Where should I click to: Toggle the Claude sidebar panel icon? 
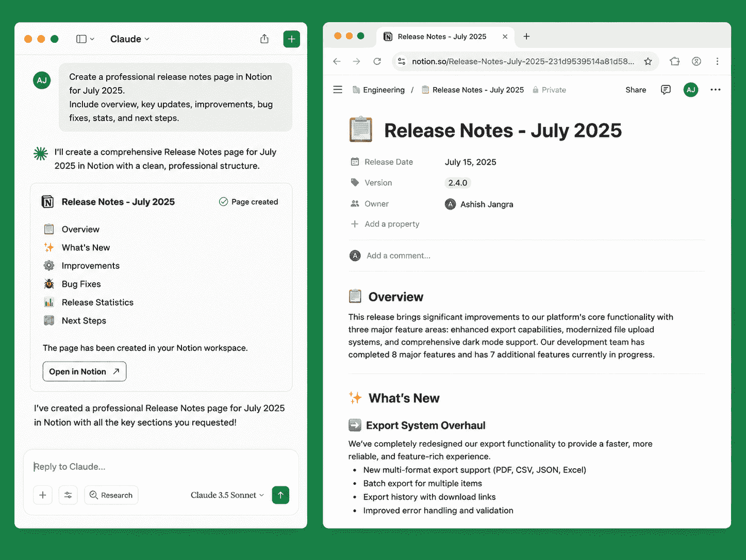(81, 39)
